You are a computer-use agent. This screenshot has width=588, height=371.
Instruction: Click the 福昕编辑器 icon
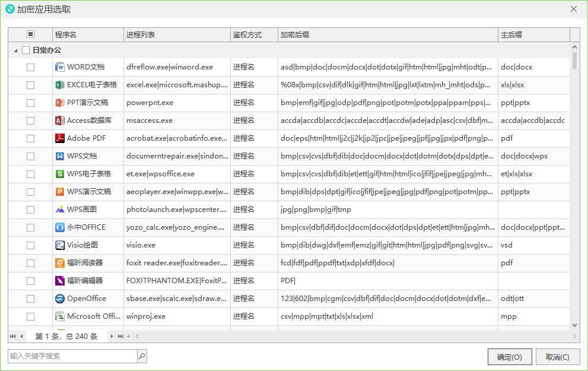(x=59, y=281)
